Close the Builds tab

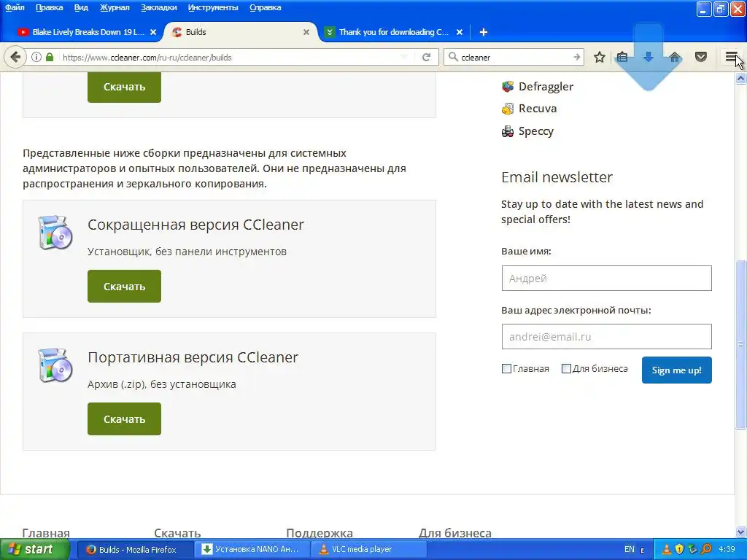[x=306, y=32]
